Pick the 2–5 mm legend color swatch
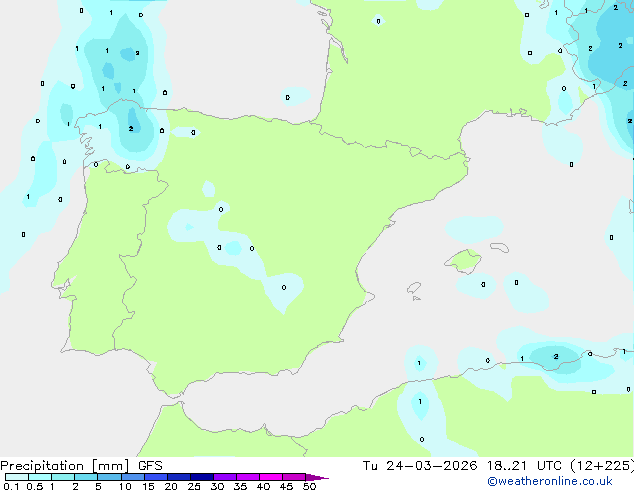 (86, 477)
